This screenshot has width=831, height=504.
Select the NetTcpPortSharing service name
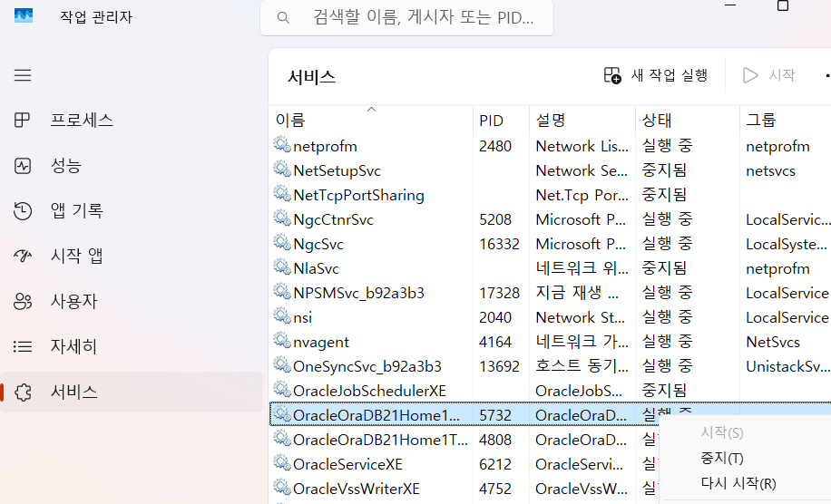click(358, 195)
